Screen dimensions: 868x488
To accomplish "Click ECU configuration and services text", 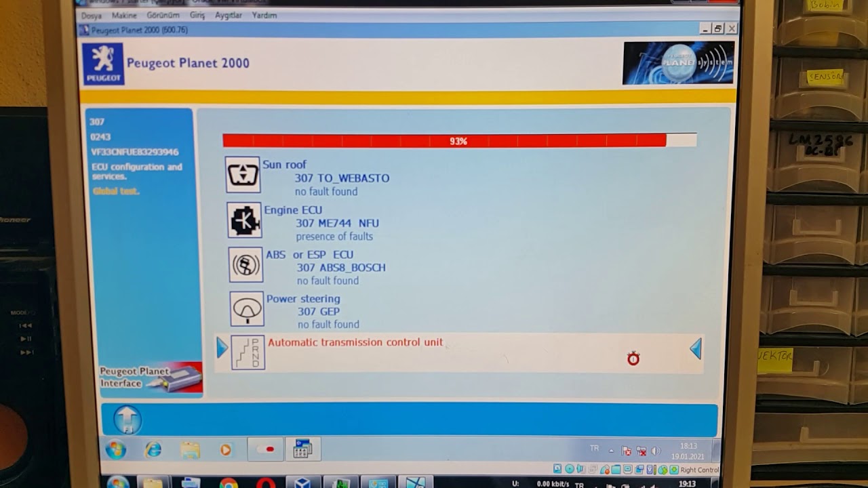I will pos(137,171).
